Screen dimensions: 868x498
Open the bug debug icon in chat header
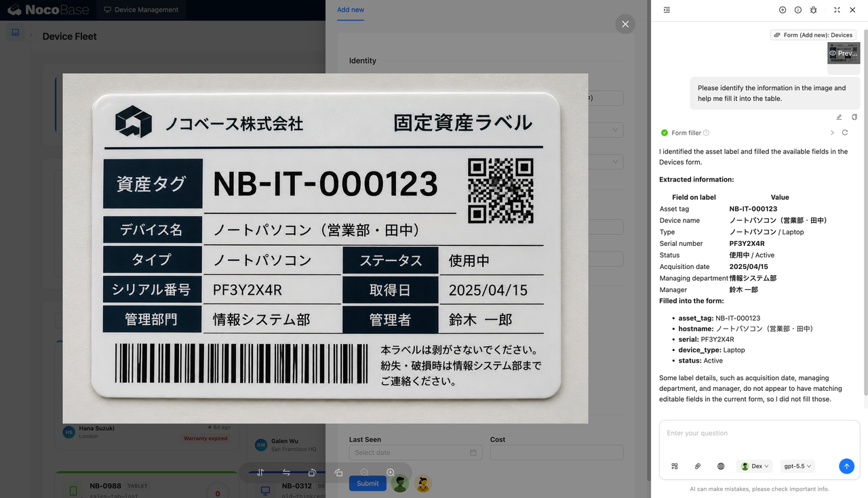[x=814, y=10]
